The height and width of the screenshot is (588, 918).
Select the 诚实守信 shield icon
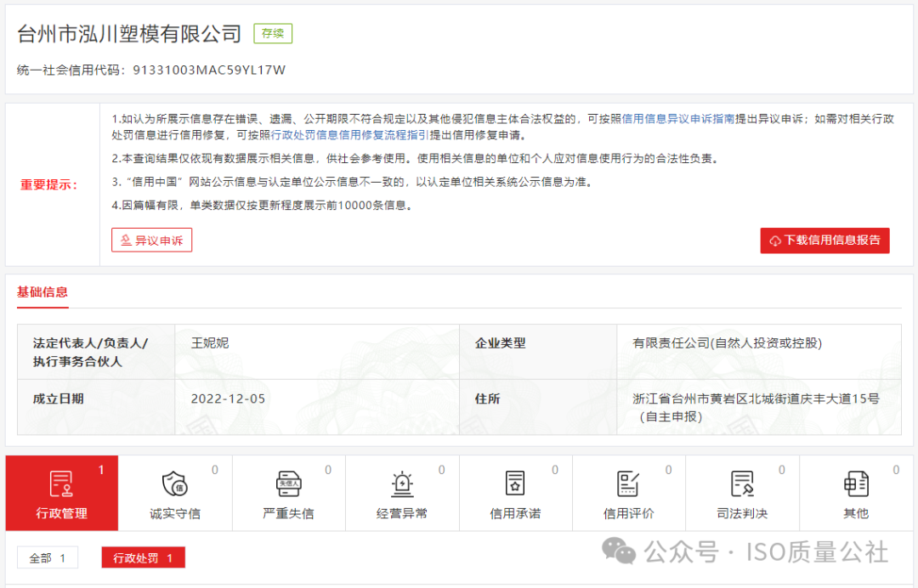pos(175,484)
